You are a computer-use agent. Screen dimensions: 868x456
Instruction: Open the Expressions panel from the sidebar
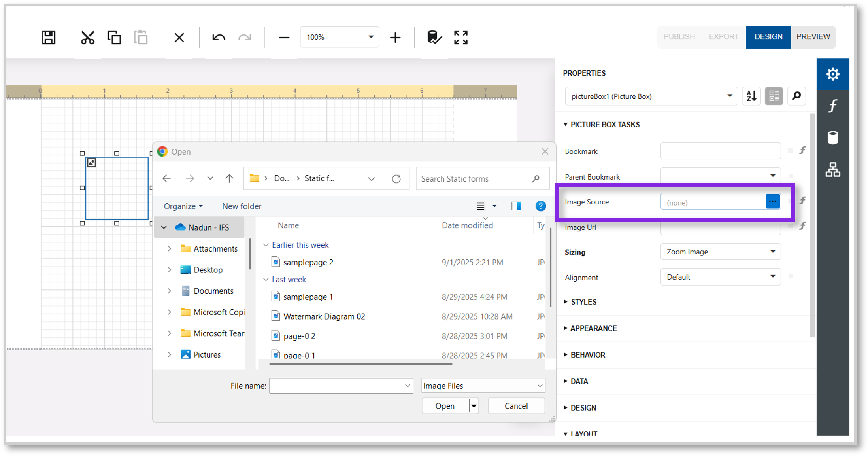point(833,105)
